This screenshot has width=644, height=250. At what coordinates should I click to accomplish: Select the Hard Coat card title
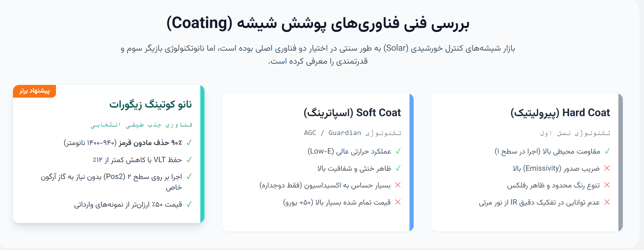pyautogui.click(x=560, y=113)
